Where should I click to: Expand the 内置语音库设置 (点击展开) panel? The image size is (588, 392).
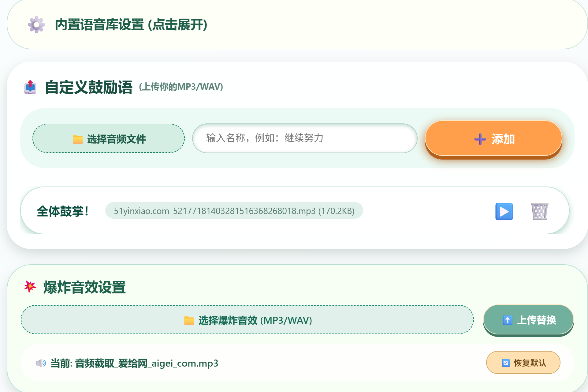pyautogui.click(x=131, y=25)
